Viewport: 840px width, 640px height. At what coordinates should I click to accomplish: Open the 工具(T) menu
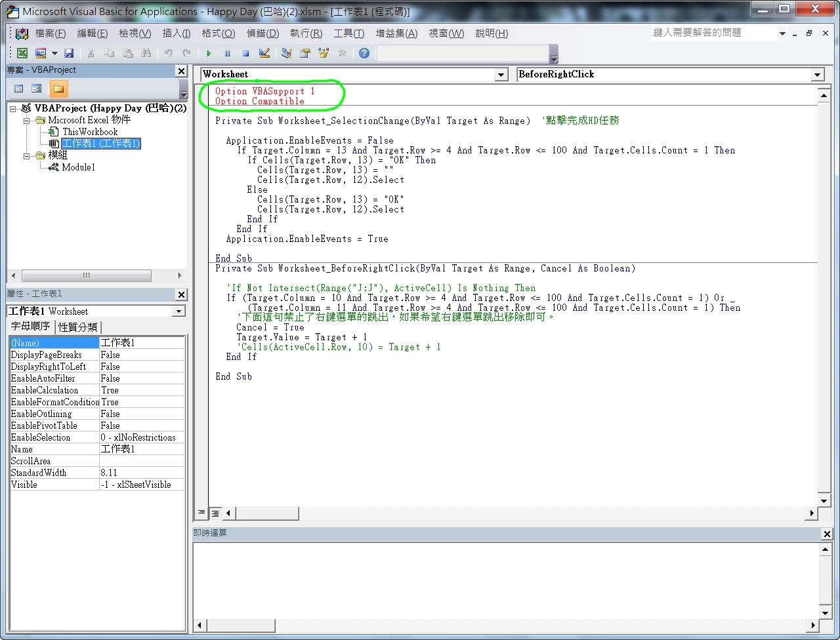click(x=349, y=33)
